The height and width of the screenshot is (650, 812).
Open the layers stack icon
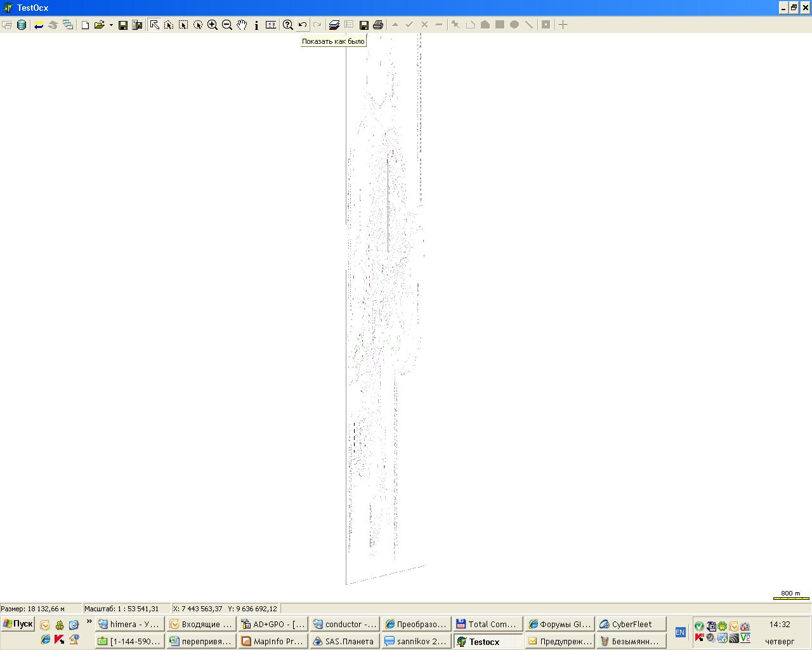click(x=334, y=25)
